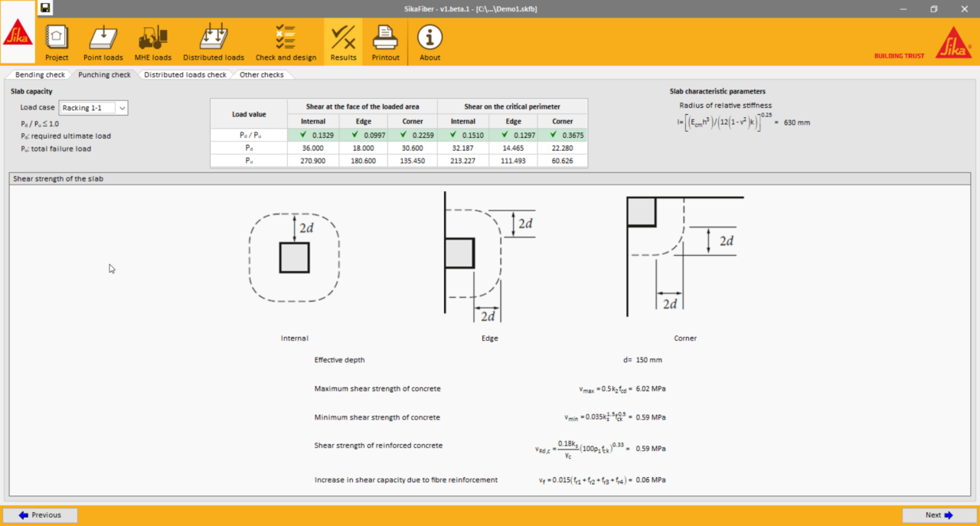980x526 pixels.
Task: Select the Corner critical perimeter ratio 0.3675
Action: 563,135
